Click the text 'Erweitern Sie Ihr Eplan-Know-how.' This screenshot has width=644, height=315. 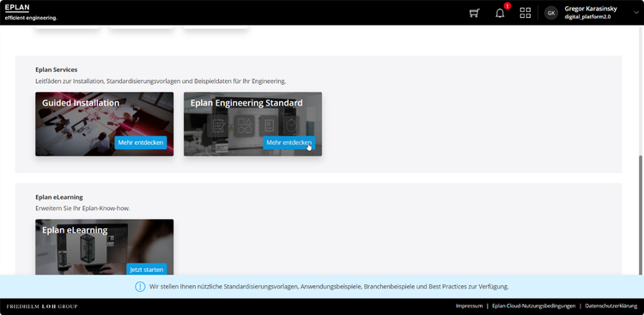(82, 209)
